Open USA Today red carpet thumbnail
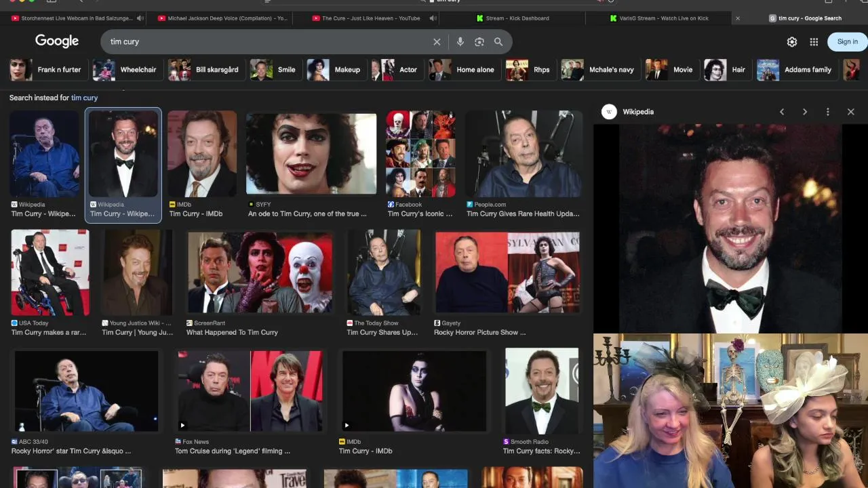The image size is (868, 488). click(x=50, y=272)
